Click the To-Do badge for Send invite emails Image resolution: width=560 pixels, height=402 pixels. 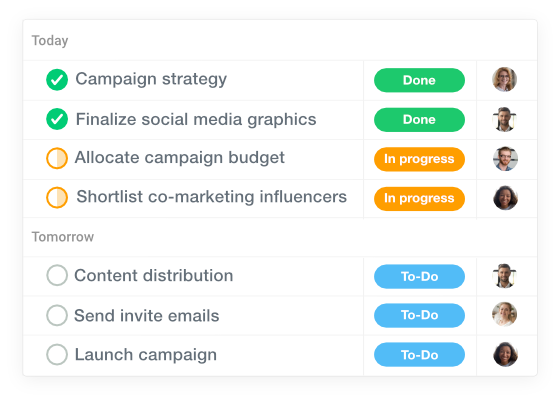click(x=419, y=315)
